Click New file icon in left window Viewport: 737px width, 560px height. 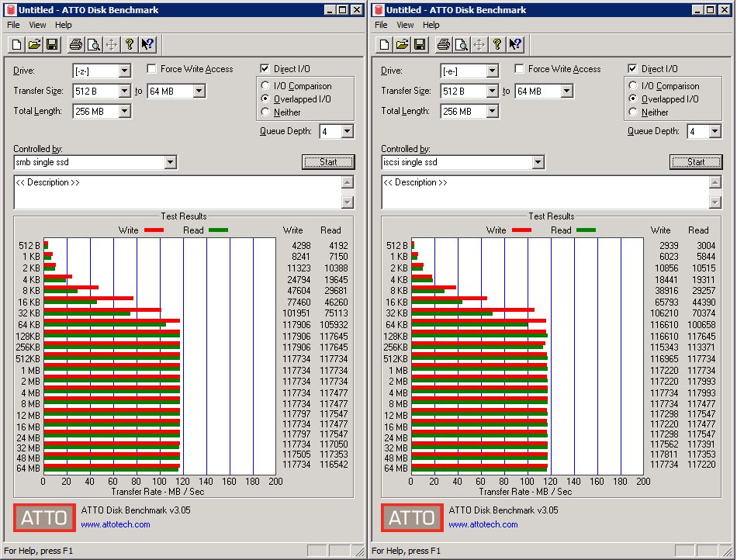[16, 45]
